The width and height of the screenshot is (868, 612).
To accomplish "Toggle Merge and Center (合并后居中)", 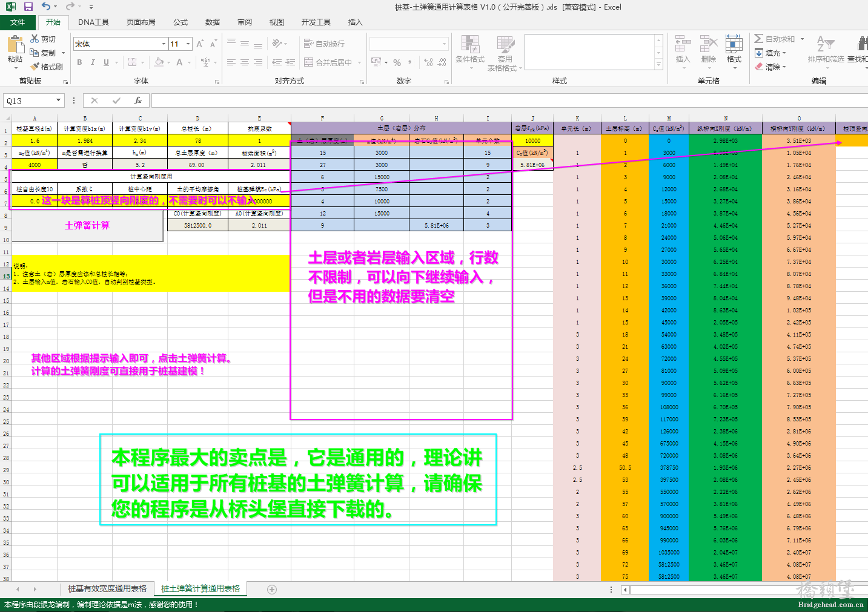I will [x=328, y=62].
